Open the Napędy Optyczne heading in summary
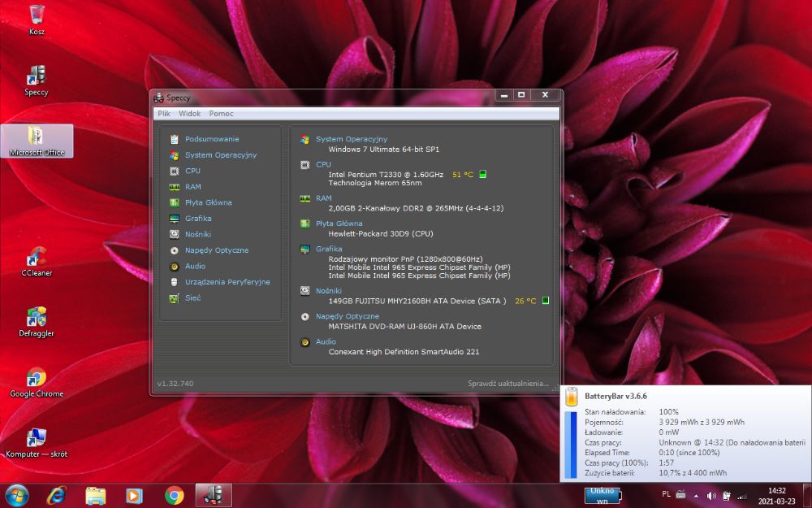Screen dimensions: 812x508 point(347,316)
